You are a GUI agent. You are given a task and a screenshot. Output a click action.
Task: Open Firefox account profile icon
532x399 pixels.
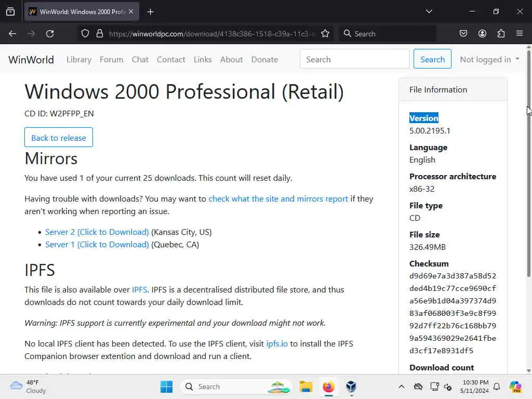click(x=482, y=34)
